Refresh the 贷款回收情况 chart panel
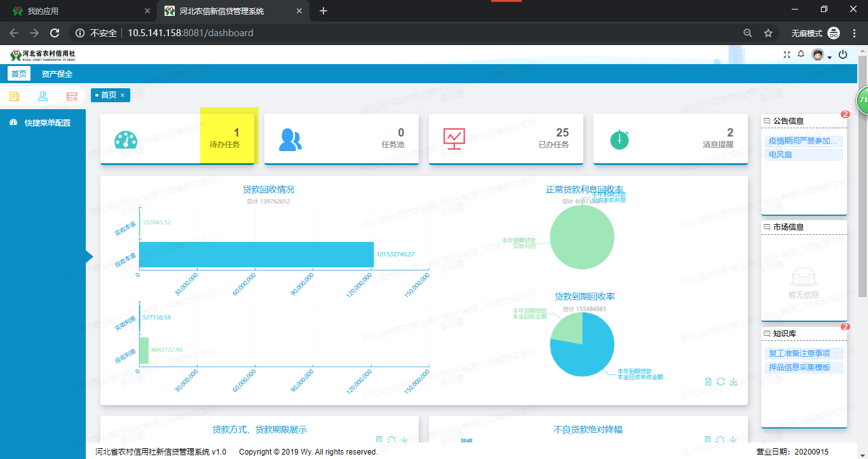Screen dimensions: 868x459 coord(721,382)
